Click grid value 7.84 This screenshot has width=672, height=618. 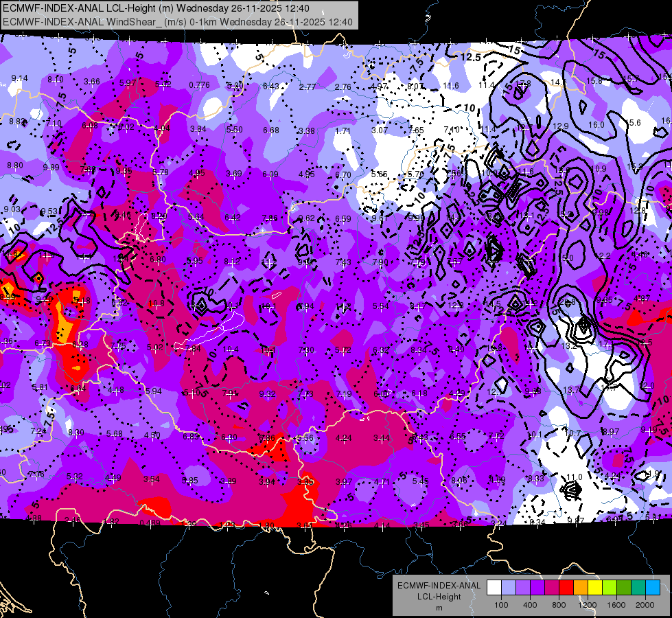[x=193, y=348]
